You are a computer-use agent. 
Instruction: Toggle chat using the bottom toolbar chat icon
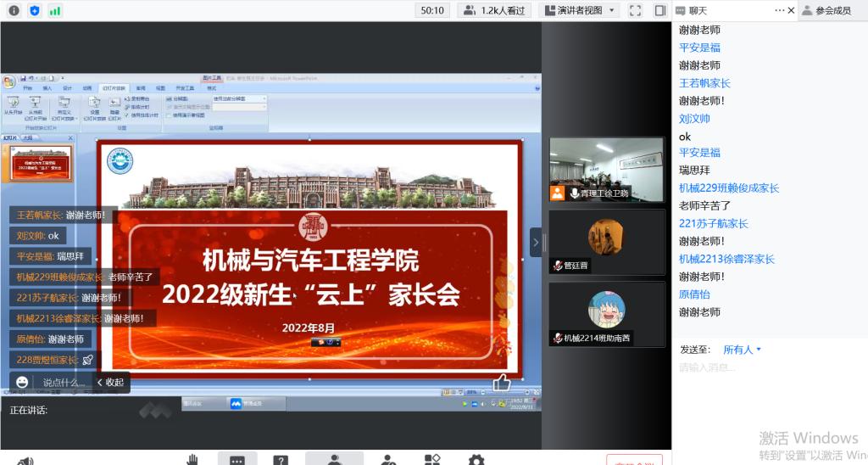pos(237,459)
